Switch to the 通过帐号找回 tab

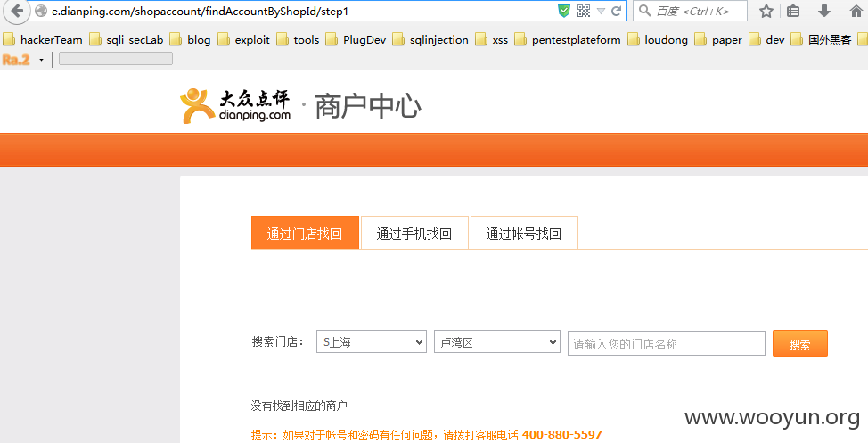(524, 233)
